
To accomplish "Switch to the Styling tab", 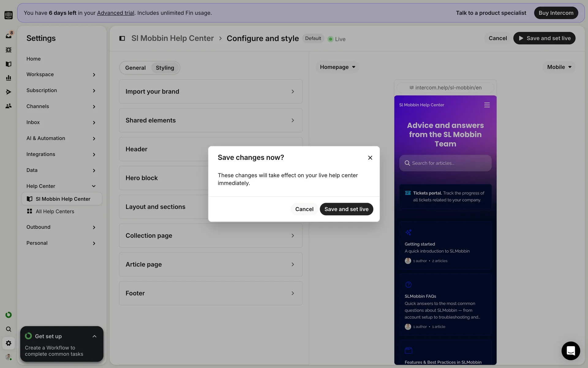I will [165, 68].
